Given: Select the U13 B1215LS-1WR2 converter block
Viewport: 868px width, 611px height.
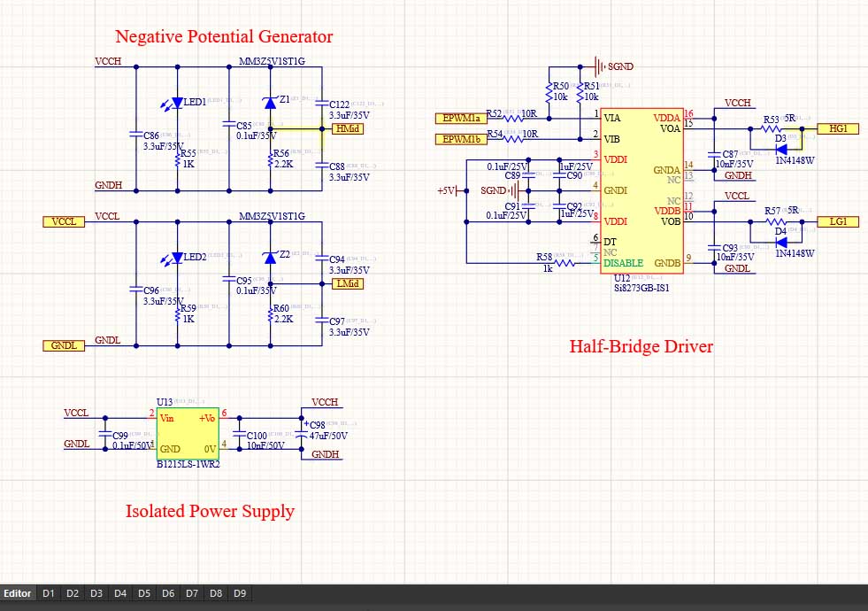Looking at the screenshot, I should tap(188, 433).
